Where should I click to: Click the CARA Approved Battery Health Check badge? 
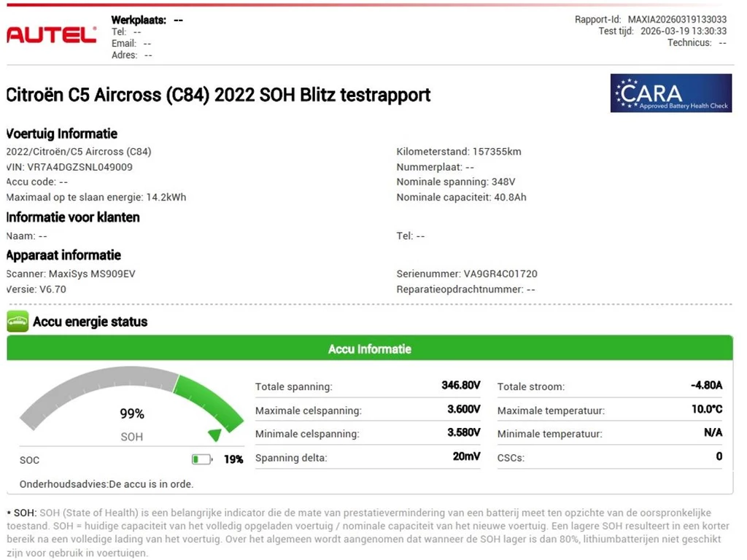[670, 93]
